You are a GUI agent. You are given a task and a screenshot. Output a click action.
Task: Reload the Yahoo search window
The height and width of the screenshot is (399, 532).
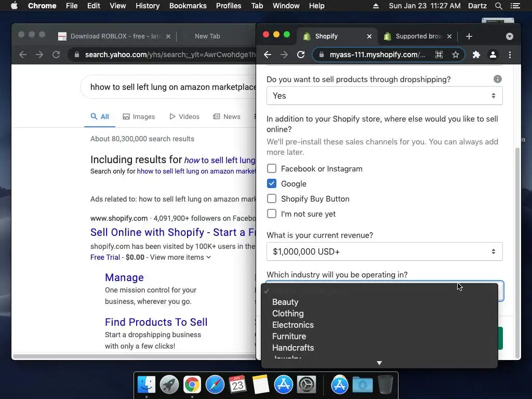(56, 55)
